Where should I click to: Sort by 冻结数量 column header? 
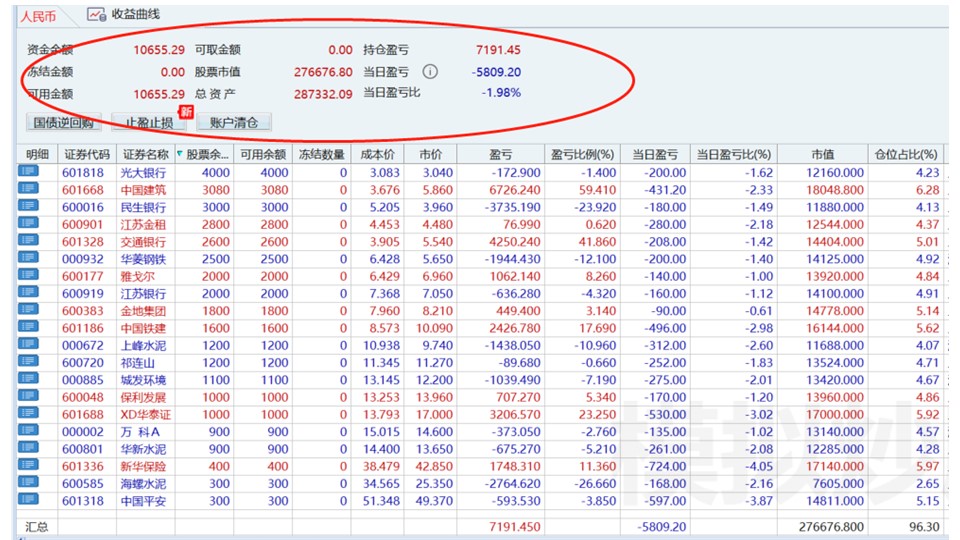click(x=321, y=154)
